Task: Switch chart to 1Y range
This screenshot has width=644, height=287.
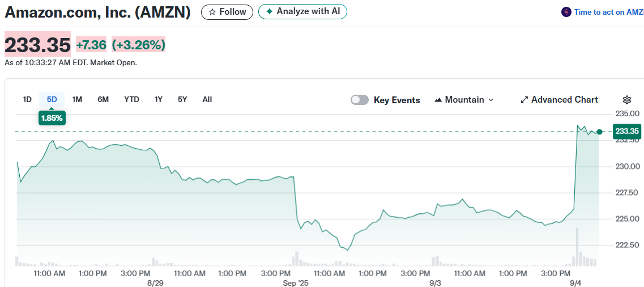Action: pos(159,99)
